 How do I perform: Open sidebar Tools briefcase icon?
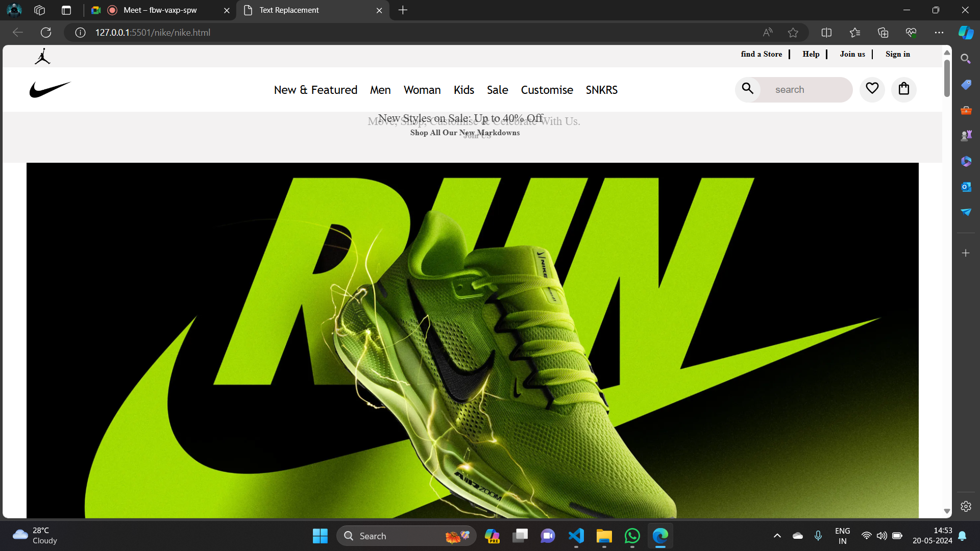coord(966,110)
